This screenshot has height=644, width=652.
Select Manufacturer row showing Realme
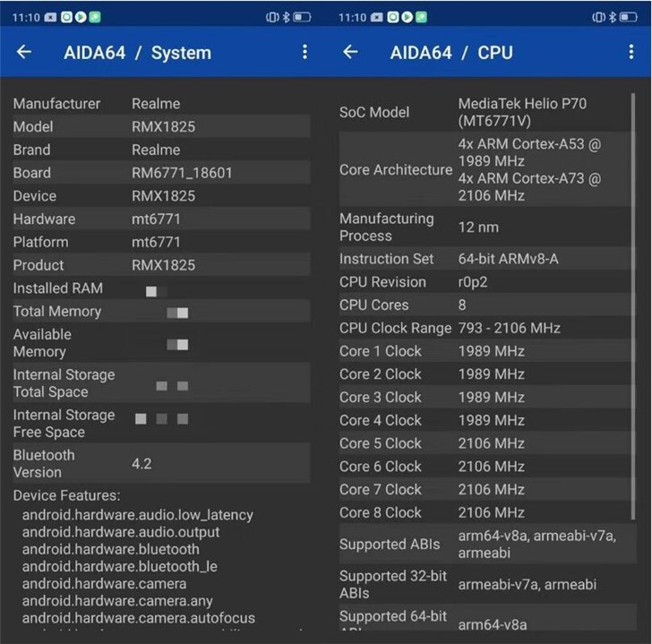(161, 104)
